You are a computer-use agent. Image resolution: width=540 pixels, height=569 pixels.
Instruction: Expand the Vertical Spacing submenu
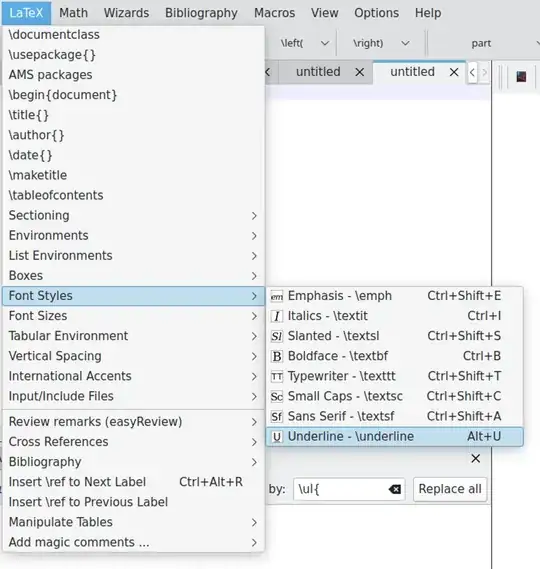coord(134,356)
